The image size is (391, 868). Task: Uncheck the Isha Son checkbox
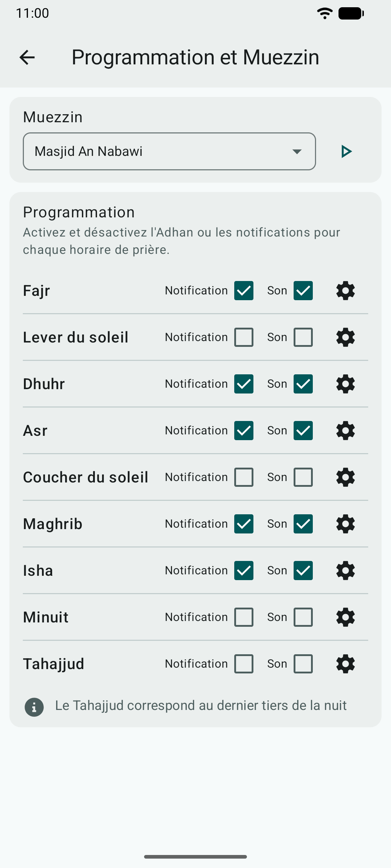click(303, 570)
